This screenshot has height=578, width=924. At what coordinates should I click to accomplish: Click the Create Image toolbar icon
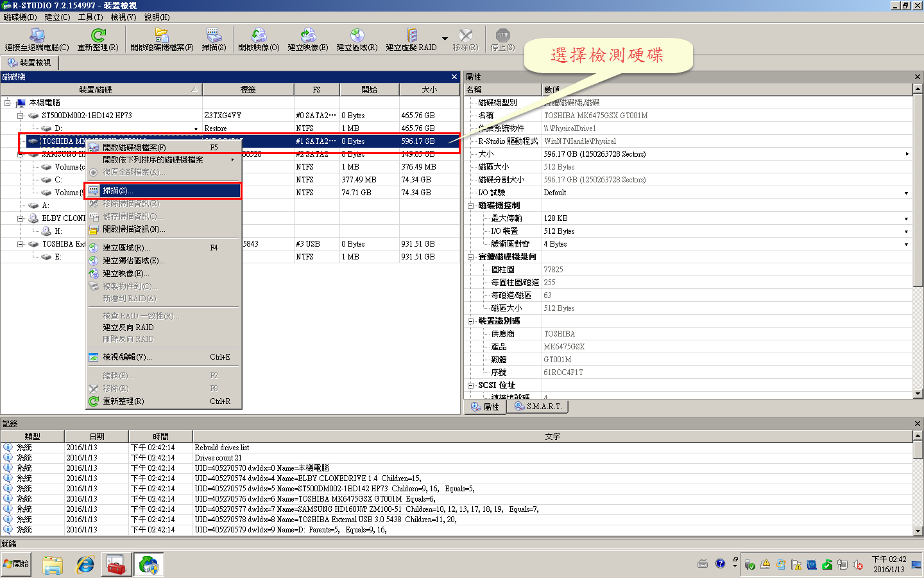[307, 36]
